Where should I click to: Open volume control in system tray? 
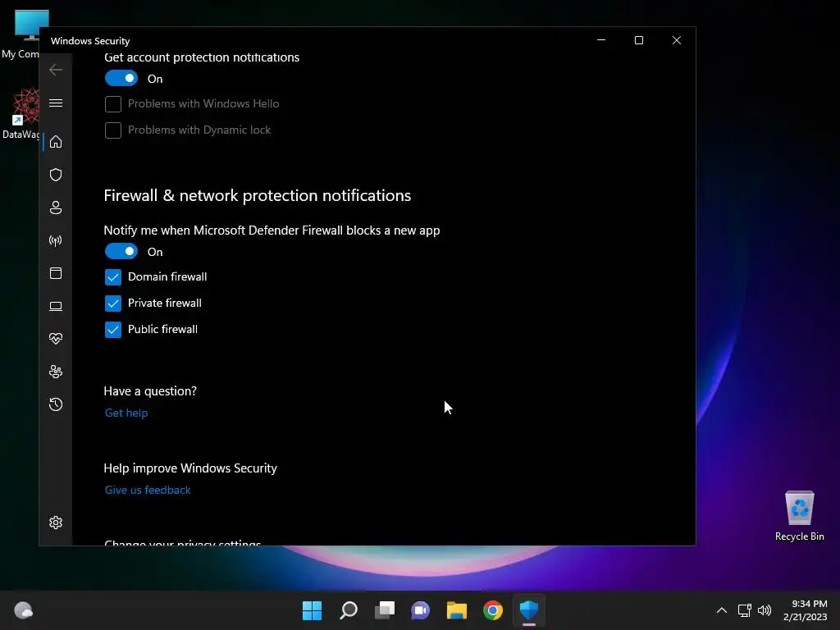point(765,610)
